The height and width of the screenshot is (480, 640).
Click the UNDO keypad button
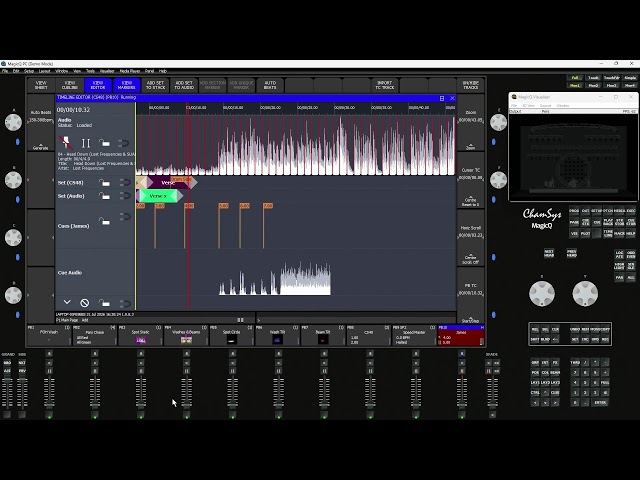click(575, 329)
